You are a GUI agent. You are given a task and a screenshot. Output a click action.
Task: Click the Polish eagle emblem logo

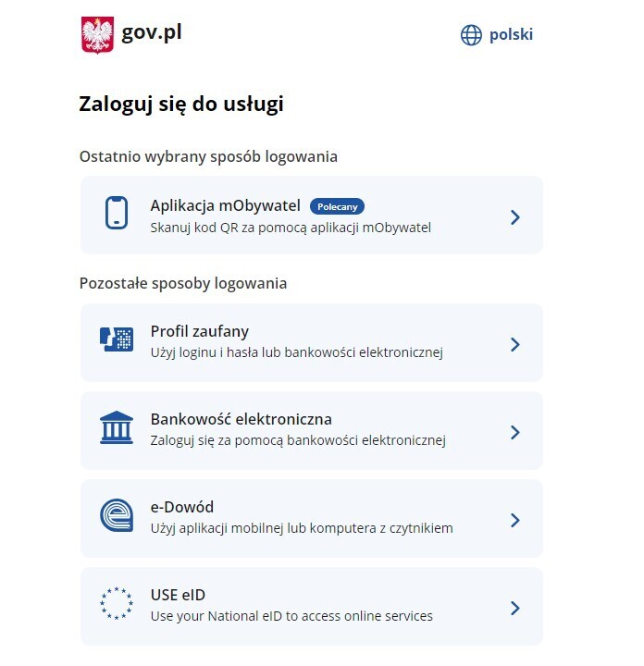coord(97,35)
